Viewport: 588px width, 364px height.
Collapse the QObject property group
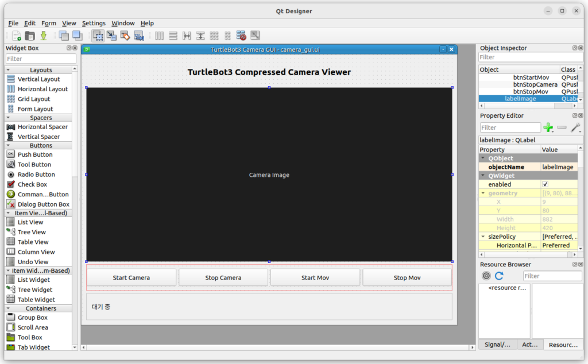click(483, 158)
